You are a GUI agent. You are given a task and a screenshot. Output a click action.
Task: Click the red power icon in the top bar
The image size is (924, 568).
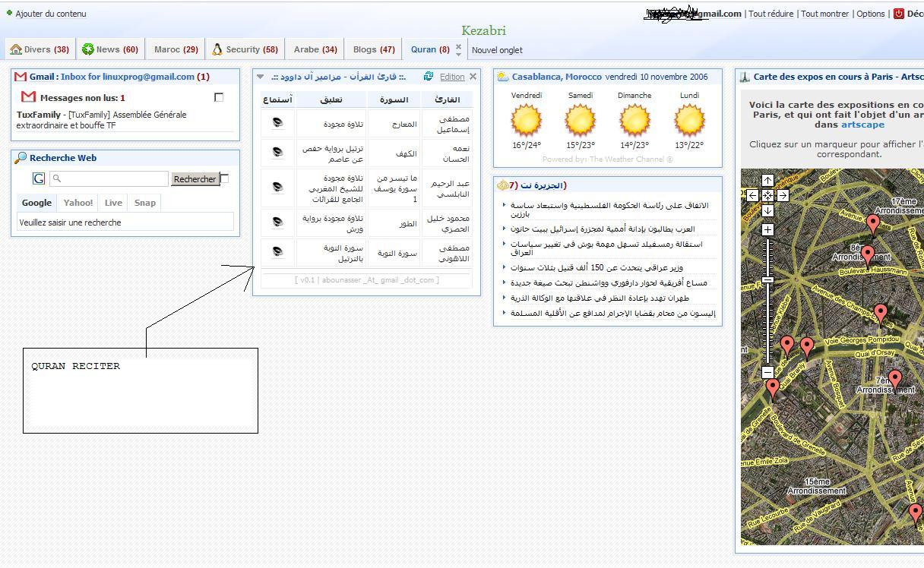click(x=898, y=14)
